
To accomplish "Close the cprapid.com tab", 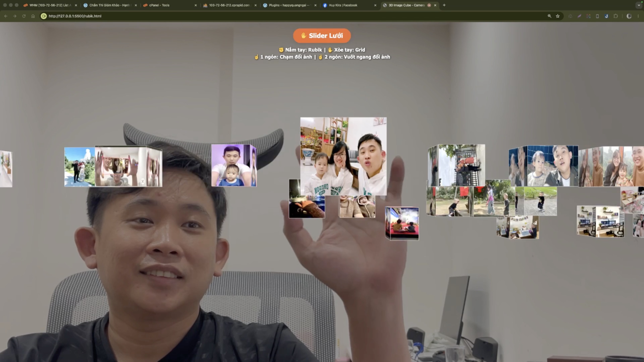I will (x=256, y=5).
